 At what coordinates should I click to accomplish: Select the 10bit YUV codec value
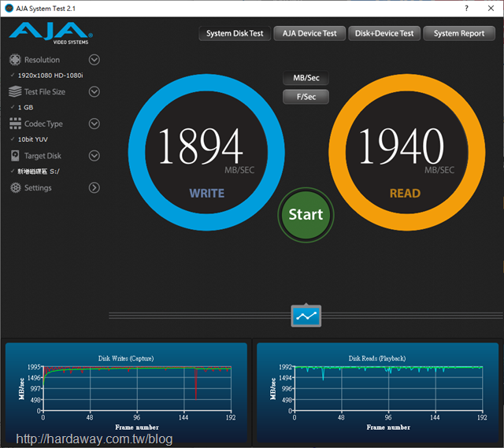click(x=33, y=139)
